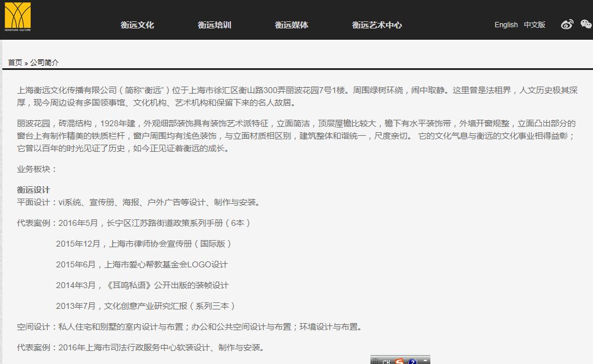The width and height of the screenshot is (593, 364).
Task: Select the 中文版 language link
Action: pos(534,25)
